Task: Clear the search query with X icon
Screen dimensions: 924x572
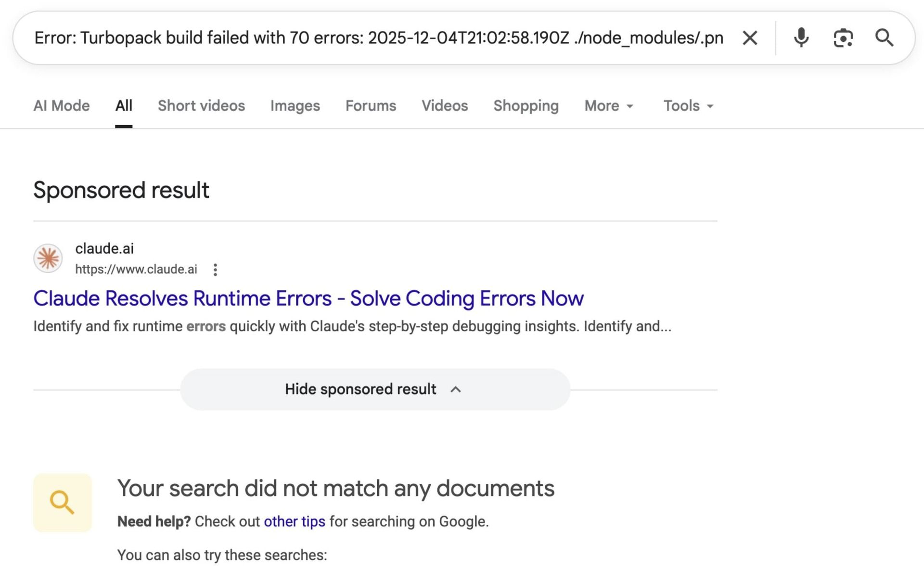Action: click(749, 38)
